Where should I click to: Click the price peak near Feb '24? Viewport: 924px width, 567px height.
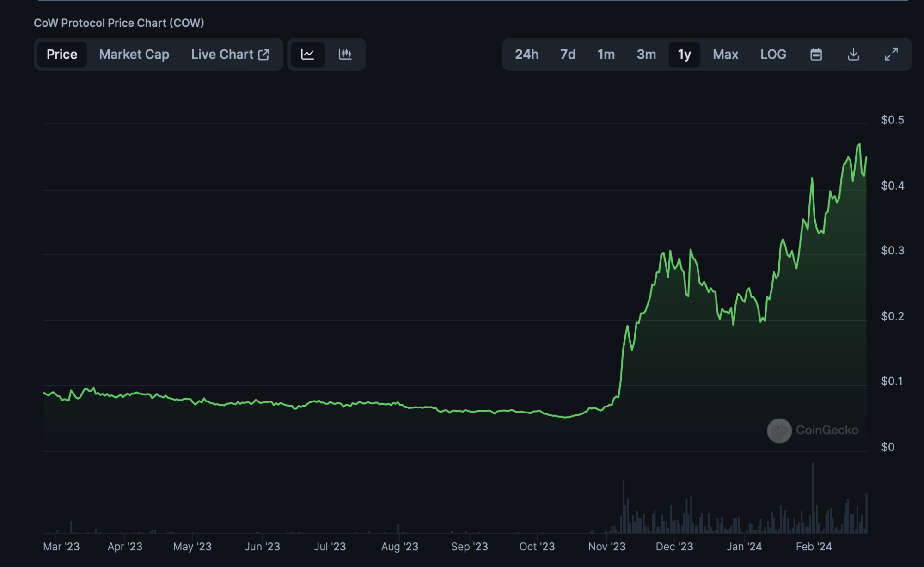pyautogui.click(x=859, y=145)
